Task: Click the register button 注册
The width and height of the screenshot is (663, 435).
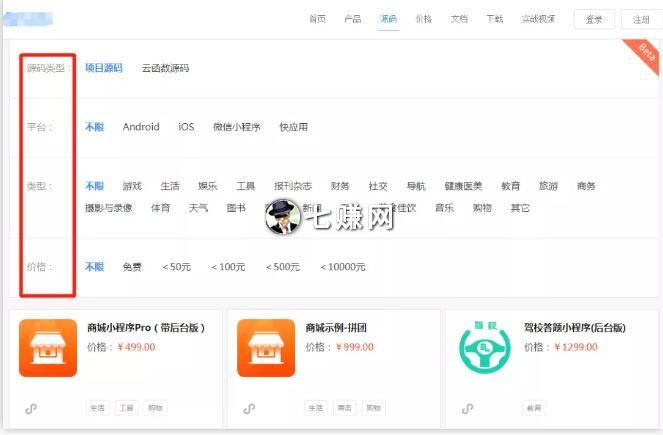Action: [x=641, y=19]
